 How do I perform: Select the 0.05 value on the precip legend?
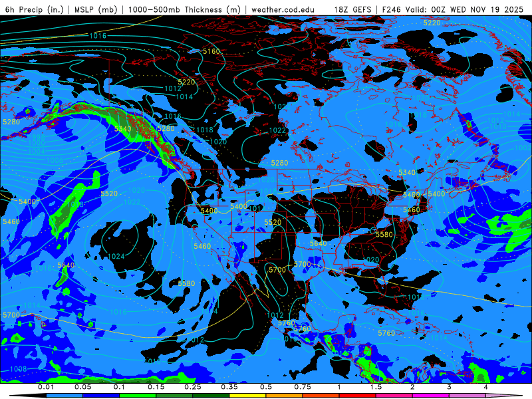tap(82, 387)
